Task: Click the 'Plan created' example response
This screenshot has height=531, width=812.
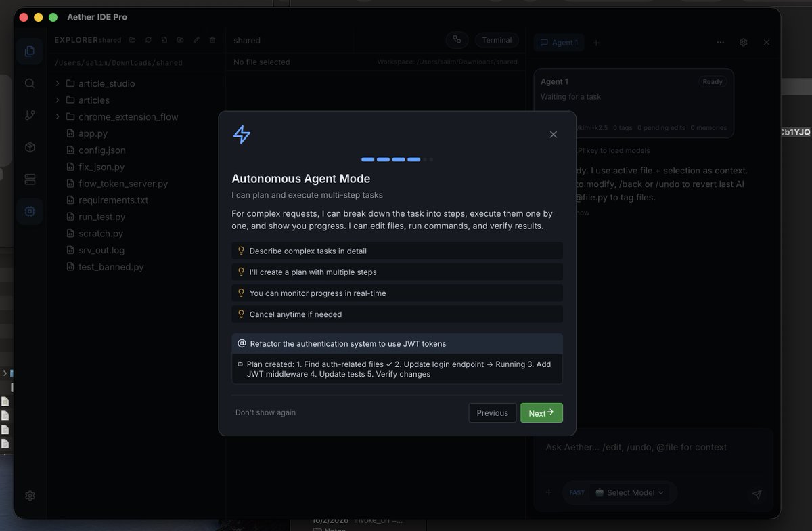Action: point(397,369)
